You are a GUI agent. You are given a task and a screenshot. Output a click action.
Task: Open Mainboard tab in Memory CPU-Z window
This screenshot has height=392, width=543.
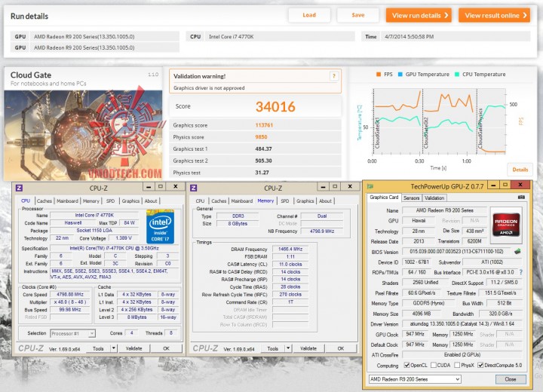(242, 201)
